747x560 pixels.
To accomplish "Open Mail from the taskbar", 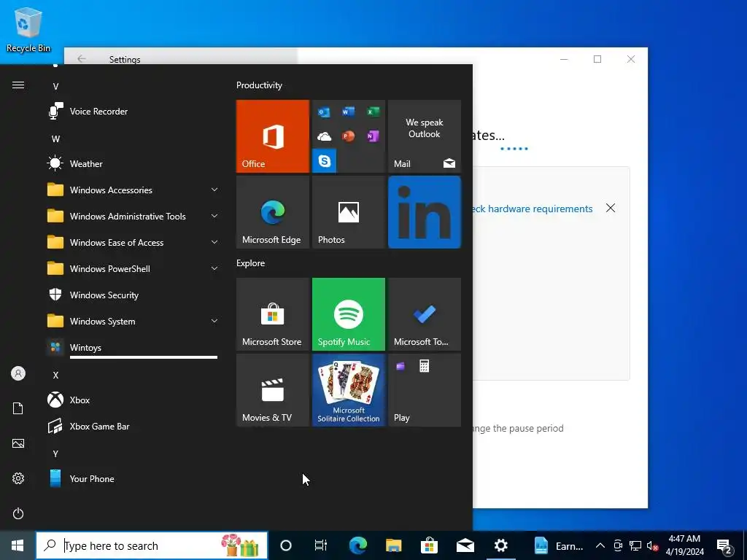I will pos(465,545).
